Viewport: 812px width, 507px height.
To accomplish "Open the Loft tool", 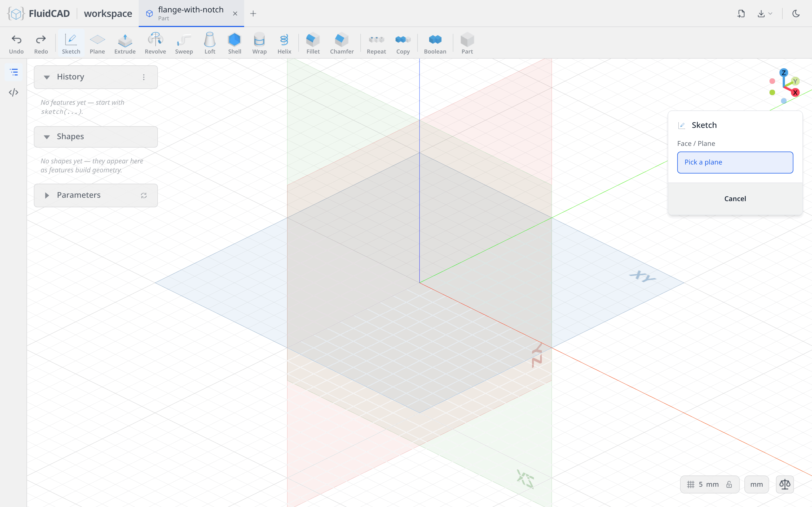I will 210,43.
